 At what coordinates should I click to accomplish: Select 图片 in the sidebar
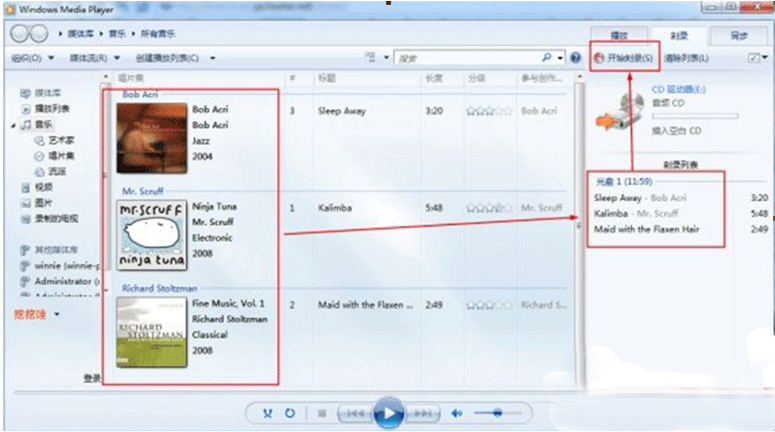pyautogui.click(x=43, y=203)
